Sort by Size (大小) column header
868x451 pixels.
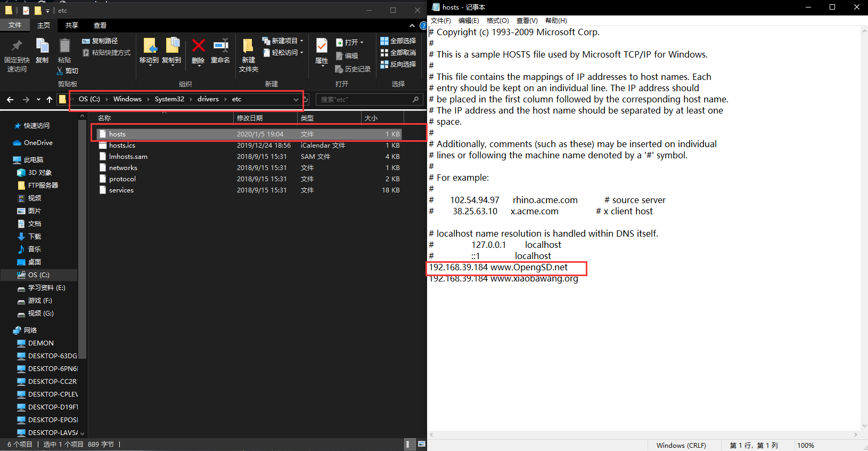(x=382, y=118)
